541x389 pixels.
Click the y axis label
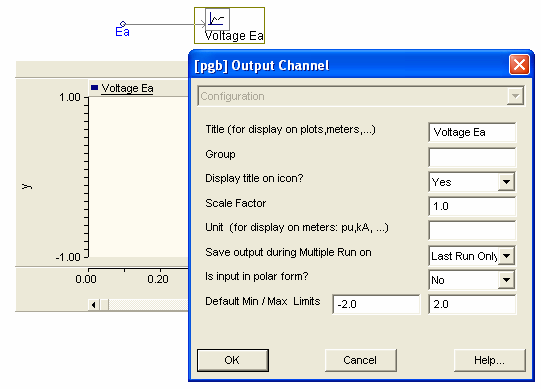tap(27, 187)
